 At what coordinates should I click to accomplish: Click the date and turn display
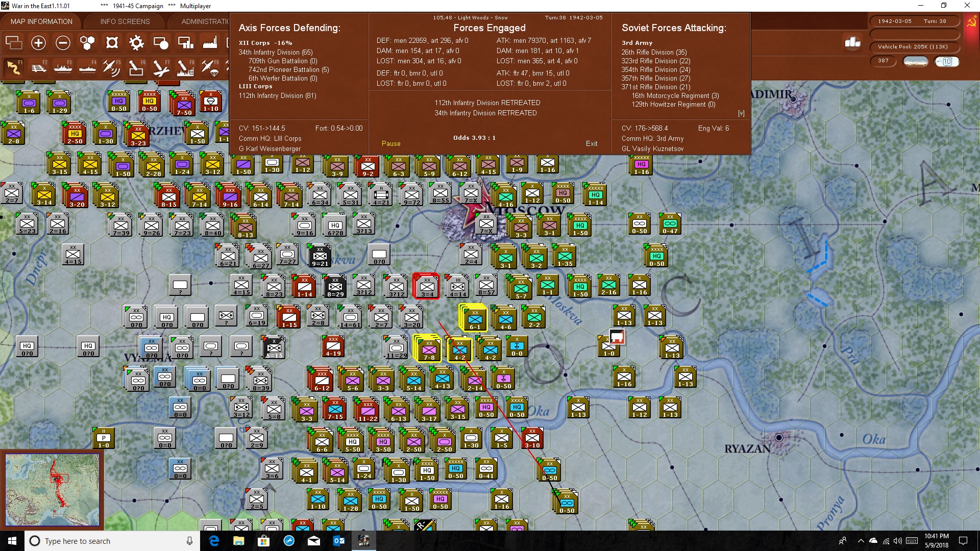click(x=914, y=21)
